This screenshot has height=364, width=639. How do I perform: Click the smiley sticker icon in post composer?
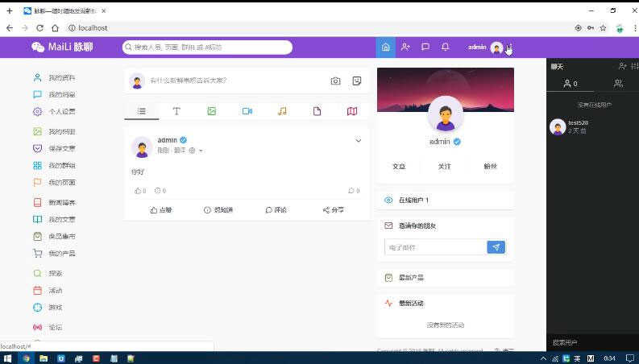[x=357, y=81]
